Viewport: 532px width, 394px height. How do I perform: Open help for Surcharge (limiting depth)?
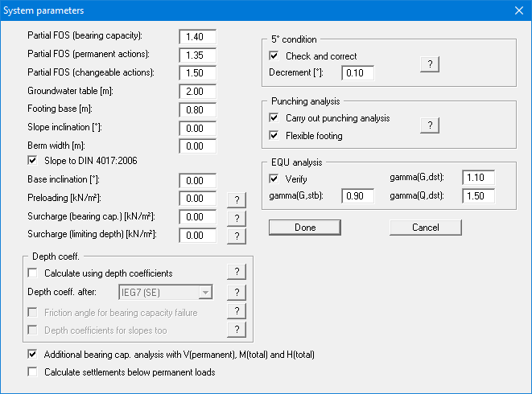point(237,235)
